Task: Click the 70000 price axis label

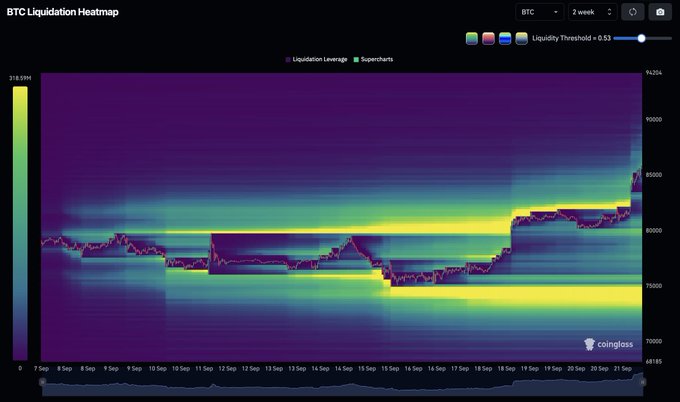Action: tap(654, 341)
